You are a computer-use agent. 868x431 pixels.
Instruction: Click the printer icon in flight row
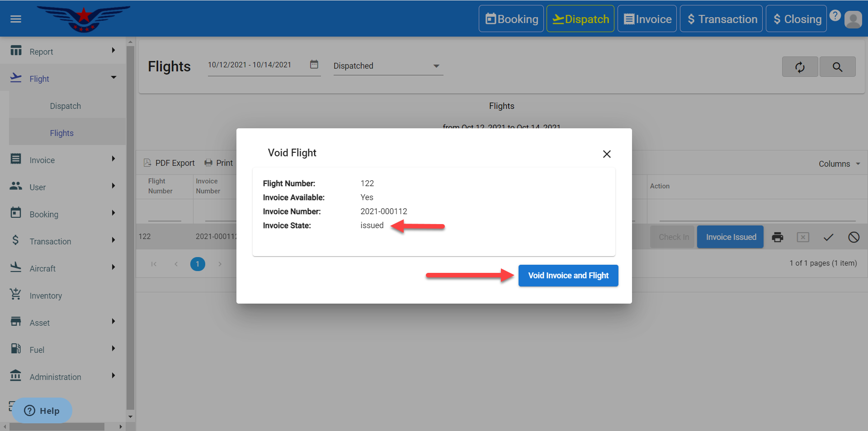(777, 237)
